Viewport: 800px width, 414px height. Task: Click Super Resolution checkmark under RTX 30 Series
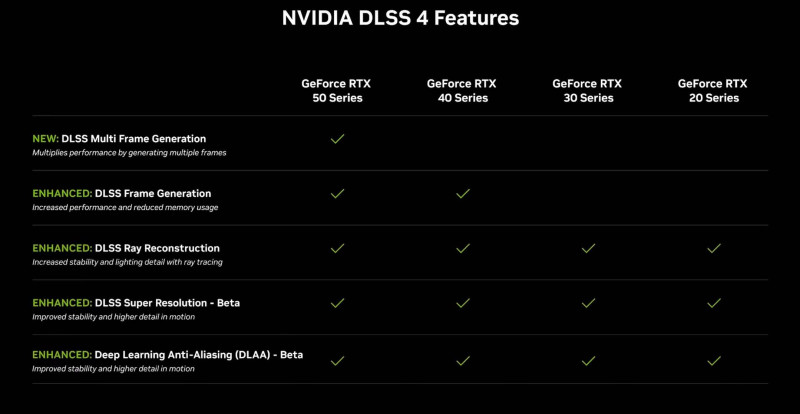(588, 303)
